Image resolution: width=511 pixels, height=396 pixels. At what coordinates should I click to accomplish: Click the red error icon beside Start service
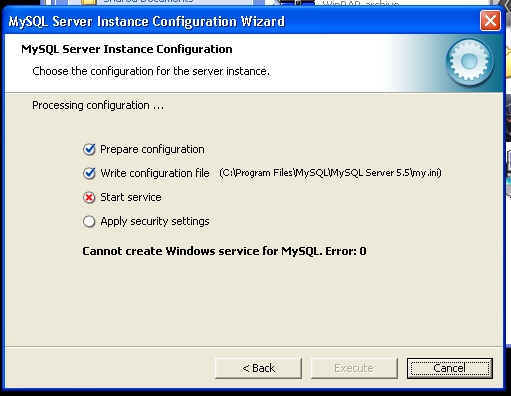point(89,198)
